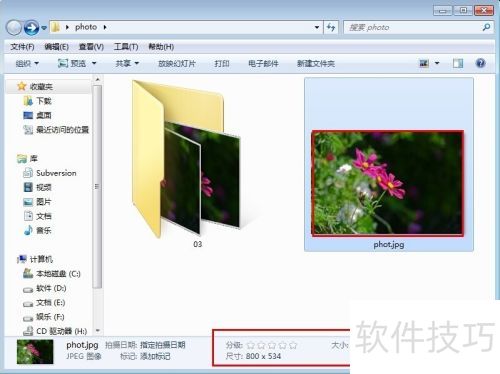This screenshot has height=374, width=500.
Task: Select the photo breadcrumb in address bar
Action: pos(86,27)
